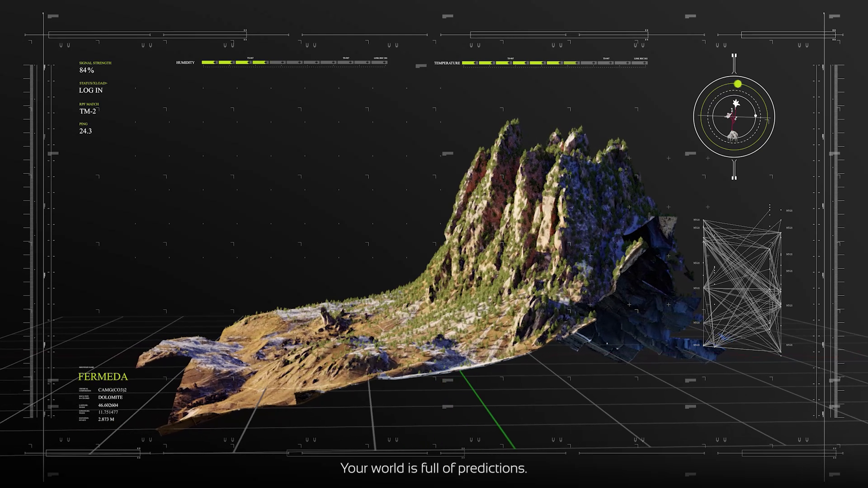
Task: Click the FERMEDA mountain name title
Action: (103, 377)
